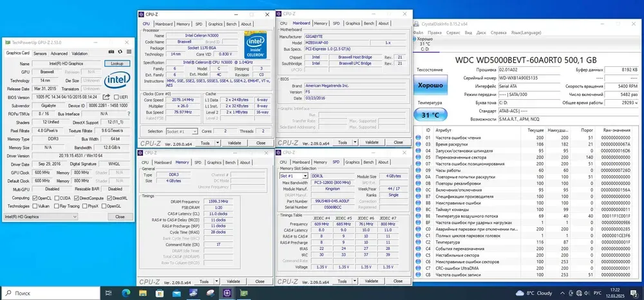
Task: Click the 31 °C temperature button
Action: (430, 115)
